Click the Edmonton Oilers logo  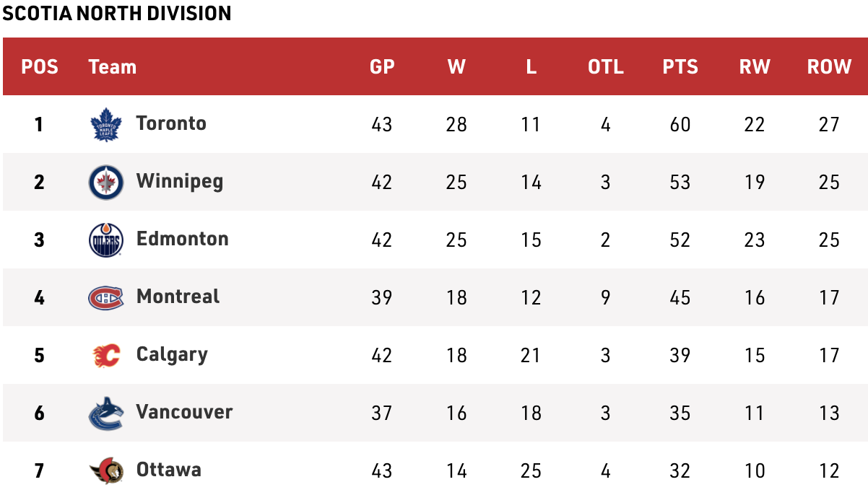coord(106,240)
